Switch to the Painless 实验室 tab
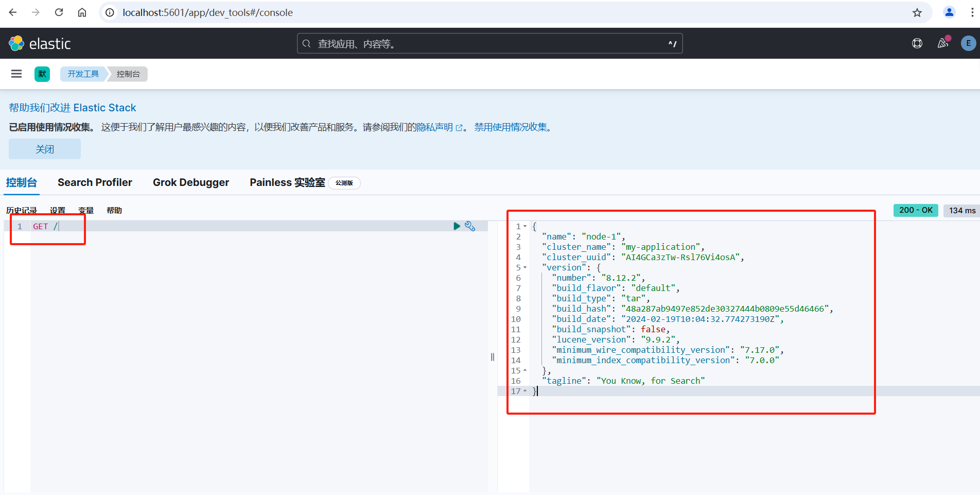 click(287, 182)
